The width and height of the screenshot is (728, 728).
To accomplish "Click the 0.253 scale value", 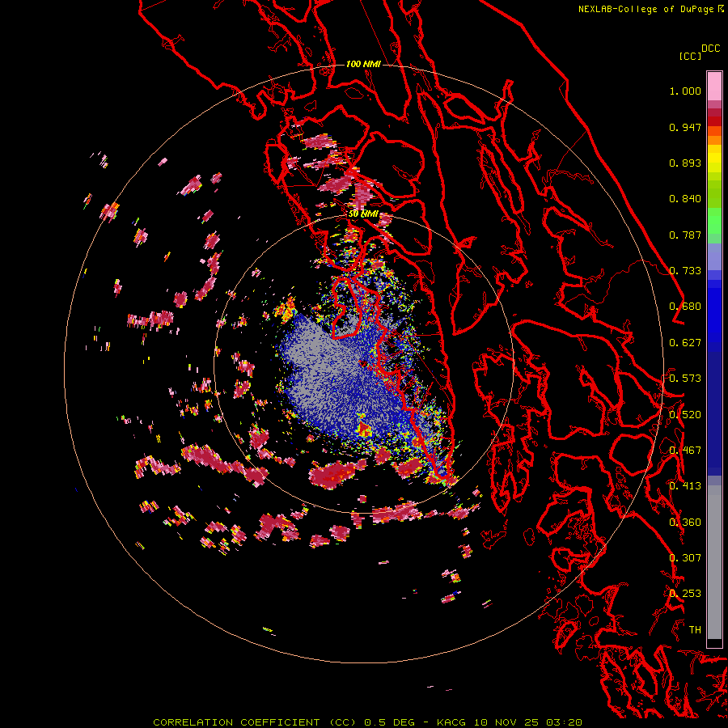I will [x=685, y=594].
